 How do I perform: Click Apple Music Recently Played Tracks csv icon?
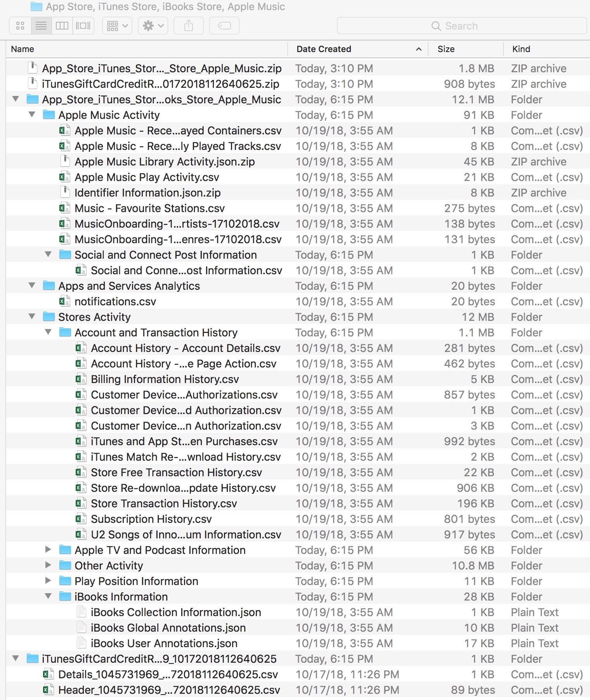pos(64,146)
